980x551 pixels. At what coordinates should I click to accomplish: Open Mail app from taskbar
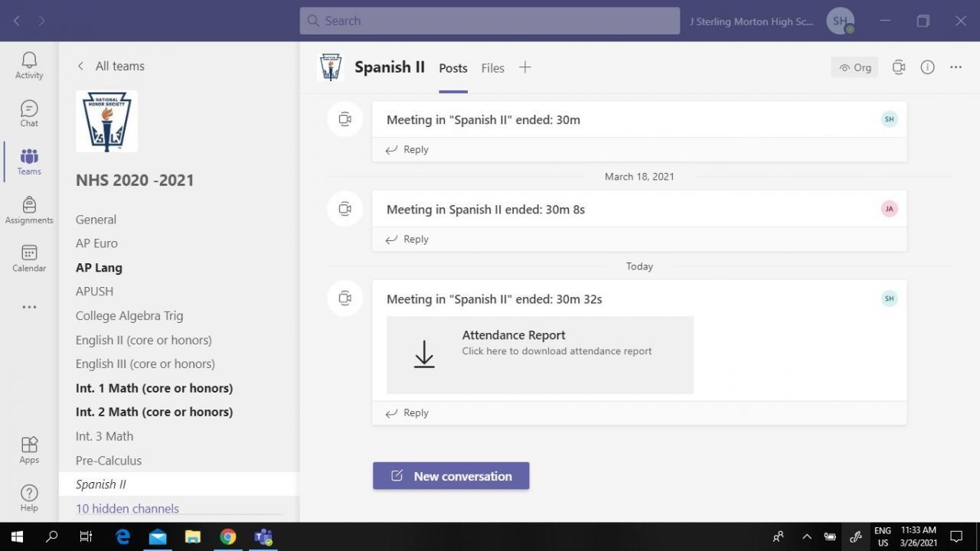pyautogui.click(x=158, y=536)
